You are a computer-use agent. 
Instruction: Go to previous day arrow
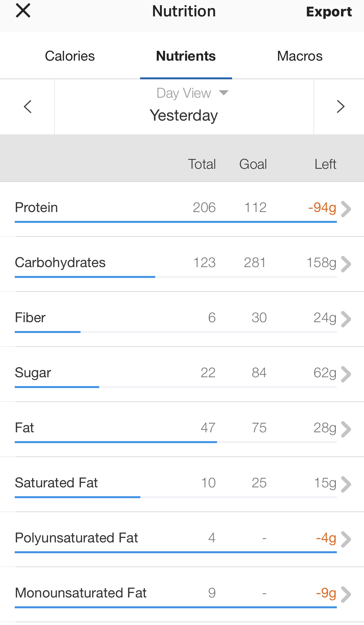coord(28,107)
